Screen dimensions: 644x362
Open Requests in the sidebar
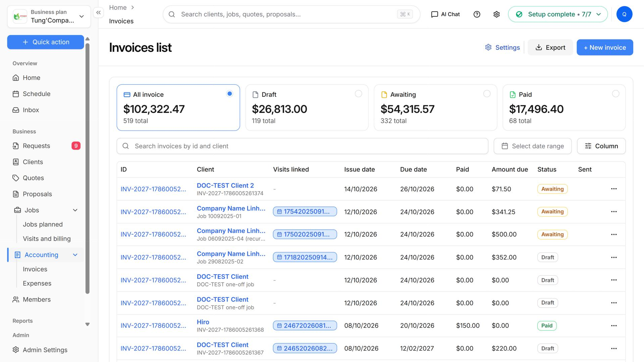pyautogui.click(x=45, y=146)
